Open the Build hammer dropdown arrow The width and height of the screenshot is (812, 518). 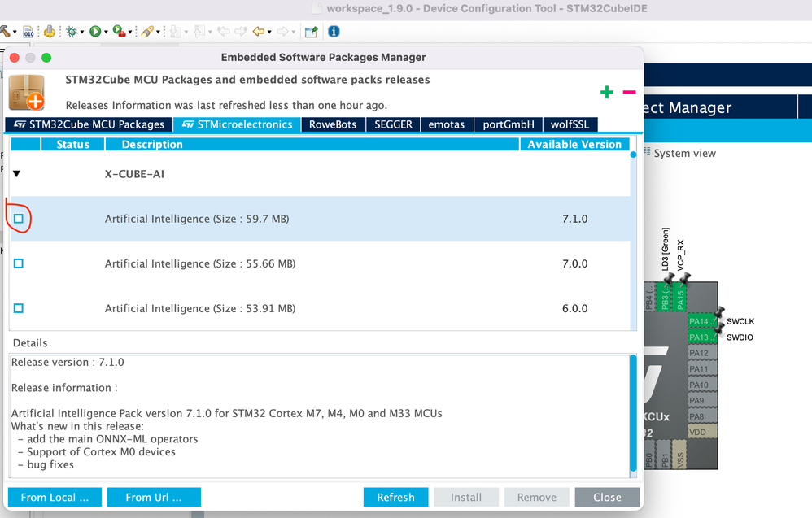(15, 32)
